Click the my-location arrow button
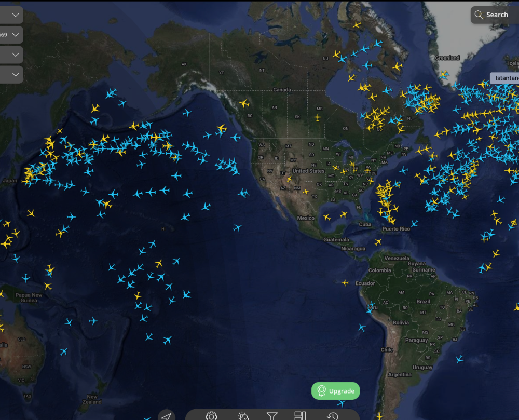The height and width of the screenshot is (420, 519). (166, 416)
